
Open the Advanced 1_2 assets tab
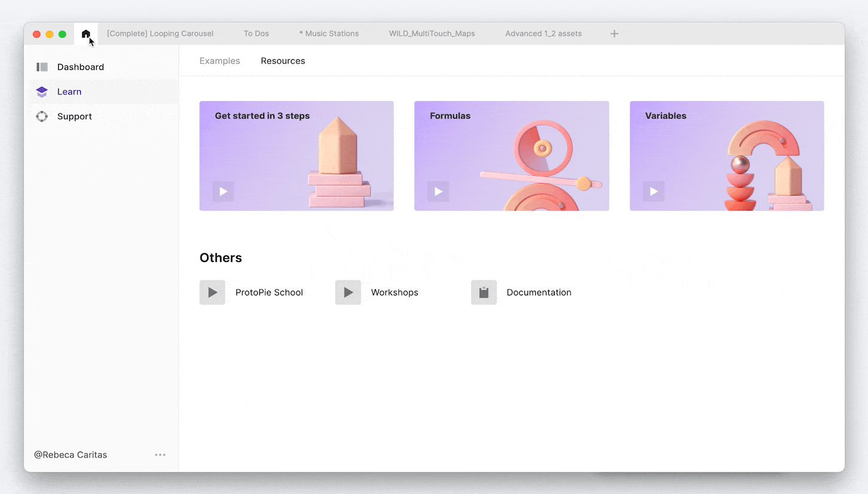point(544,33)
